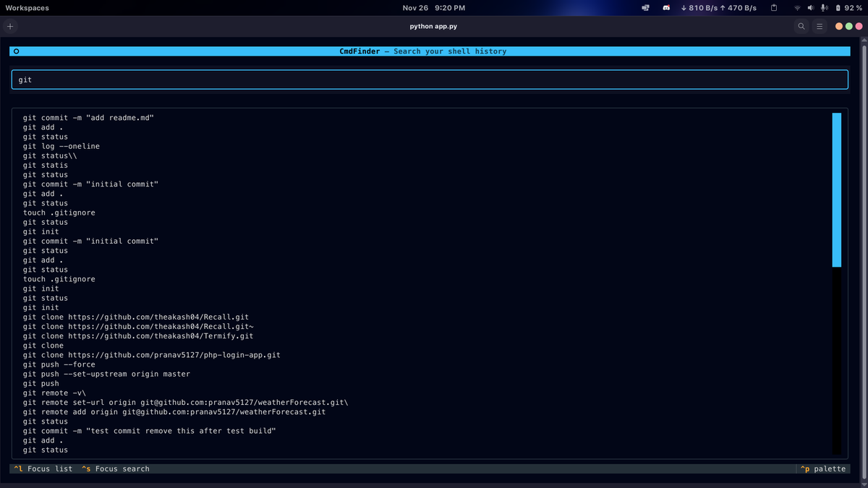Select 'git push --set-upstream origin master' entry

(x=106, y=374)
